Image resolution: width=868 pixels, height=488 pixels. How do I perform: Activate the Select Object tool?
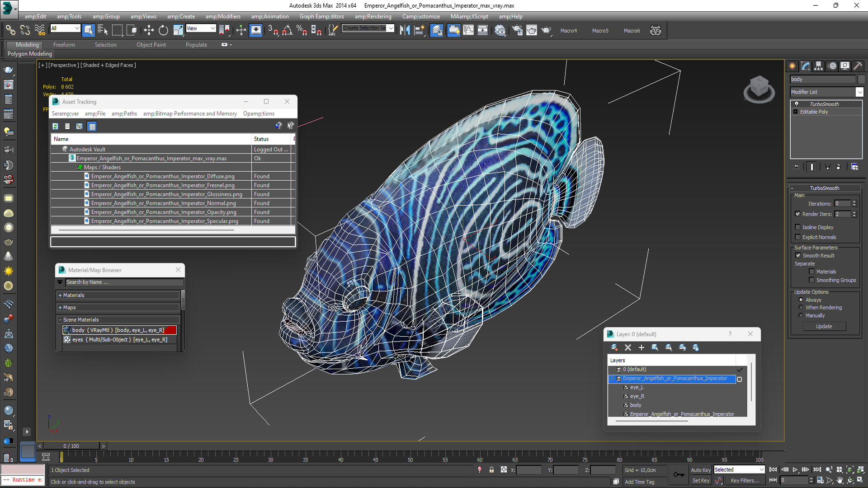point(88,30)
